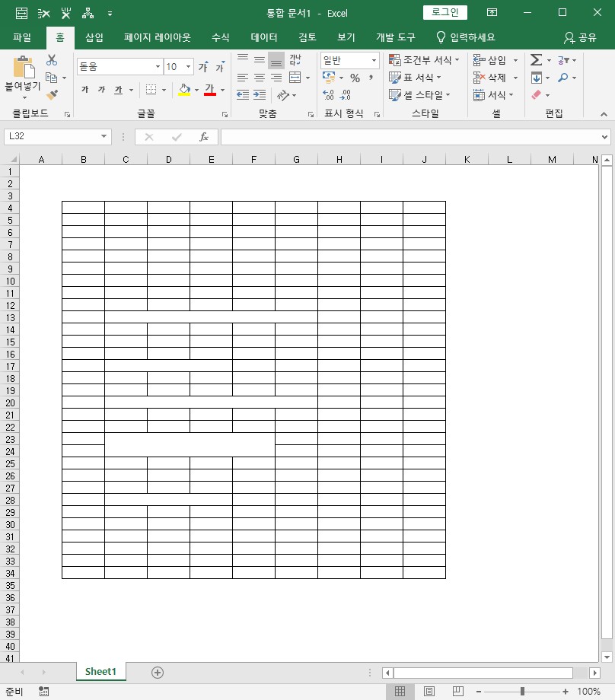Click the Clear eraser icon
The height and width of the screenshot is (700, 615).
[537, 94]
